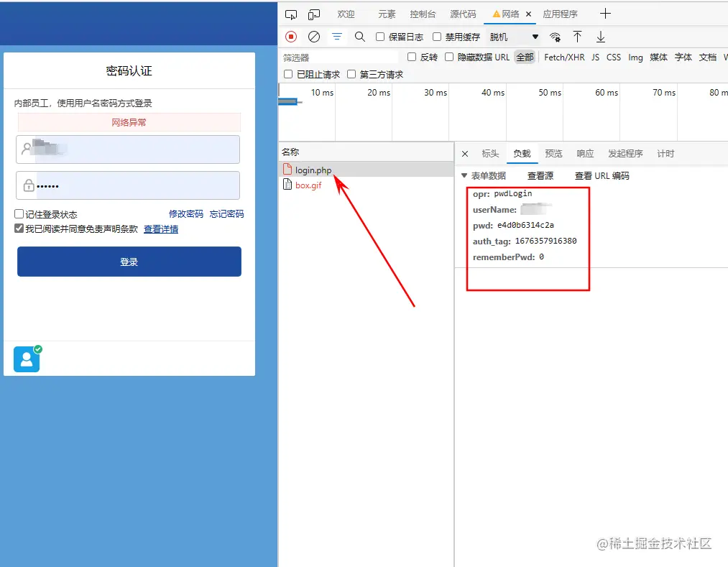Image resolution: width=728 pixels, height=567 pixels.
Task: Open the Preview detail tab
Action: pos(553,154)
